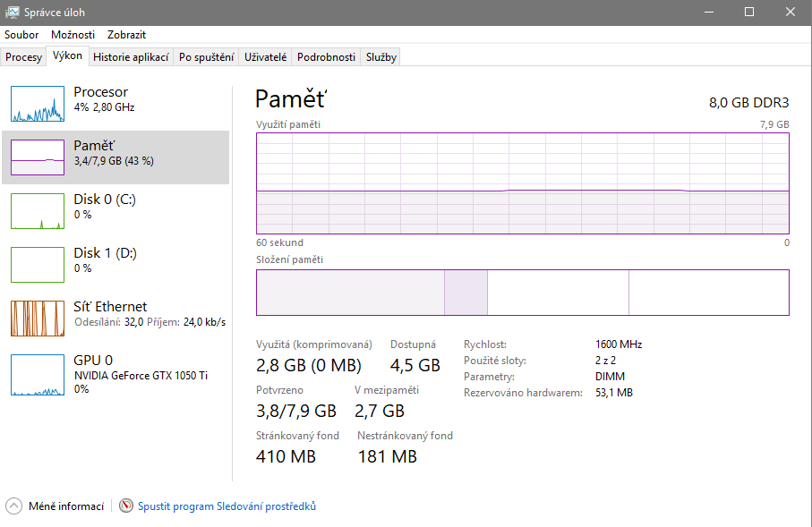Image resolution: width=812 pixels, height=527 pixels.
Task: Click the Task Manager title bar icon
Action: click(x=13, y=13)
